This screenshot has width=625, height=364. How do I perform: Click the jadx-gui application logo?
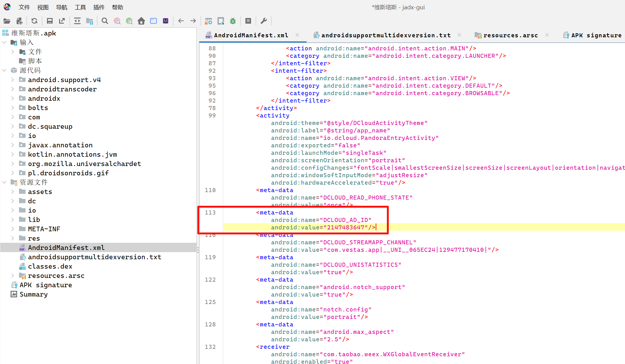[x=7, y=7]
